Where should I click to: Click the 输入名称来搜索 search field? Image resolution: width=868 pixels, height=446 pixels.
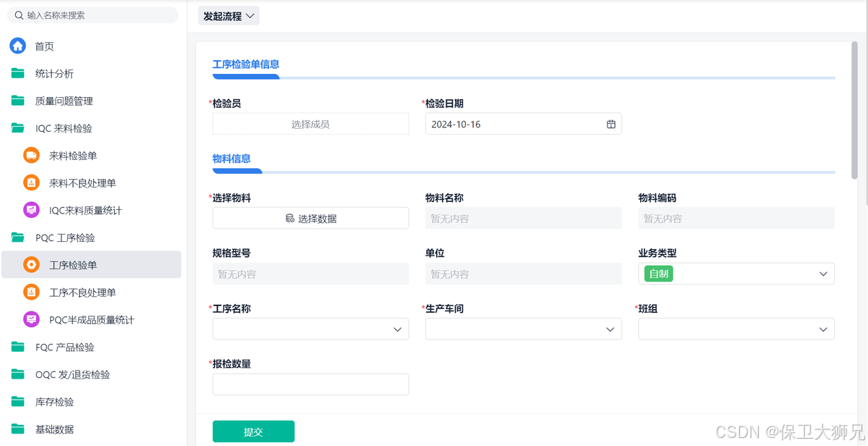(93, 15)
